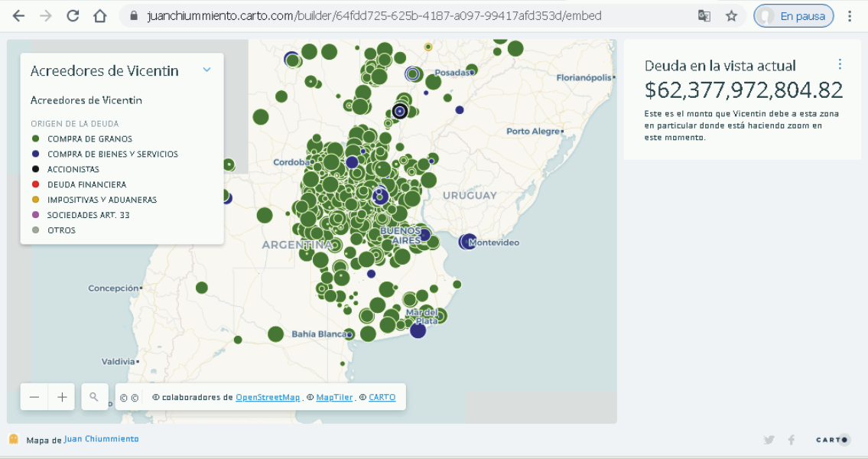The image size is (868, 459).
Task: Click the ORIGEN DE LA DEUDA heading
Action: [x=75, y=123]
